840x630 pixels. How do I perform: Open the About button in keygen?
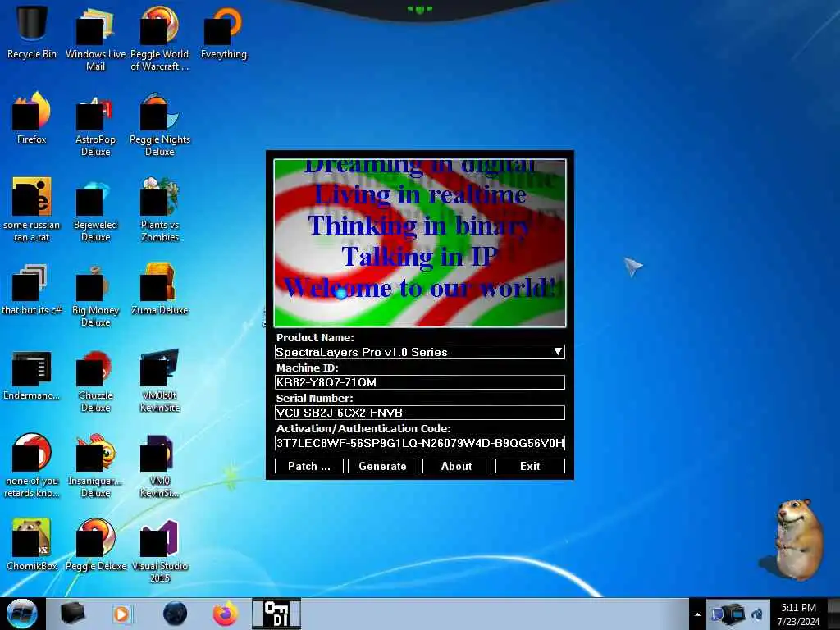(x=456, y=466)
